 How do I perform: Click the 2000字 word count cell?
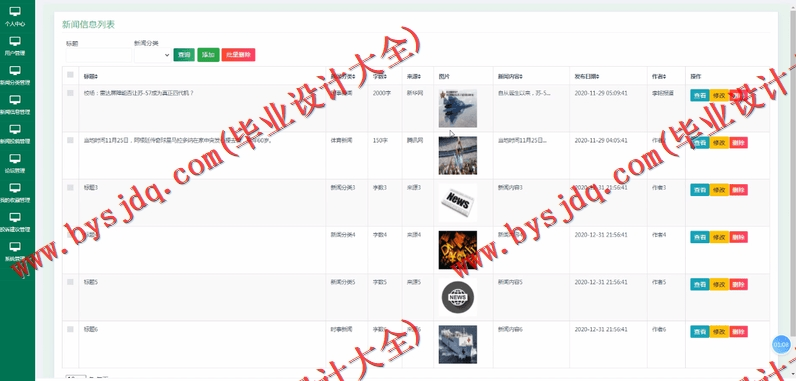tap(381, 93)
